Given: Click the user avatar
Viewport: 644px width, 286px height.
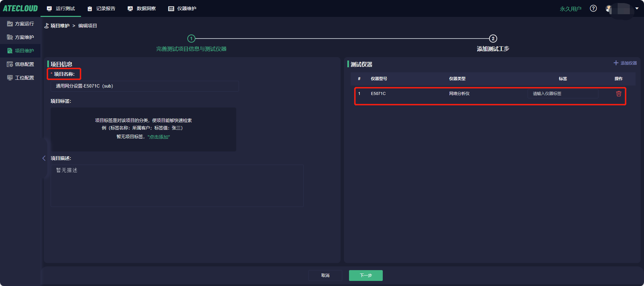Looking at the screenshot, I should pos(609,9).
